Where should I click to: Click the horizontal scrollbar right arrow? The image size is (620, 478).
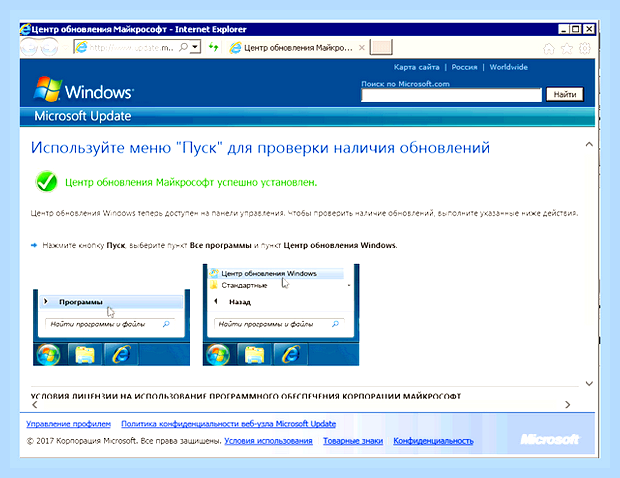click(x=568, y=404)
